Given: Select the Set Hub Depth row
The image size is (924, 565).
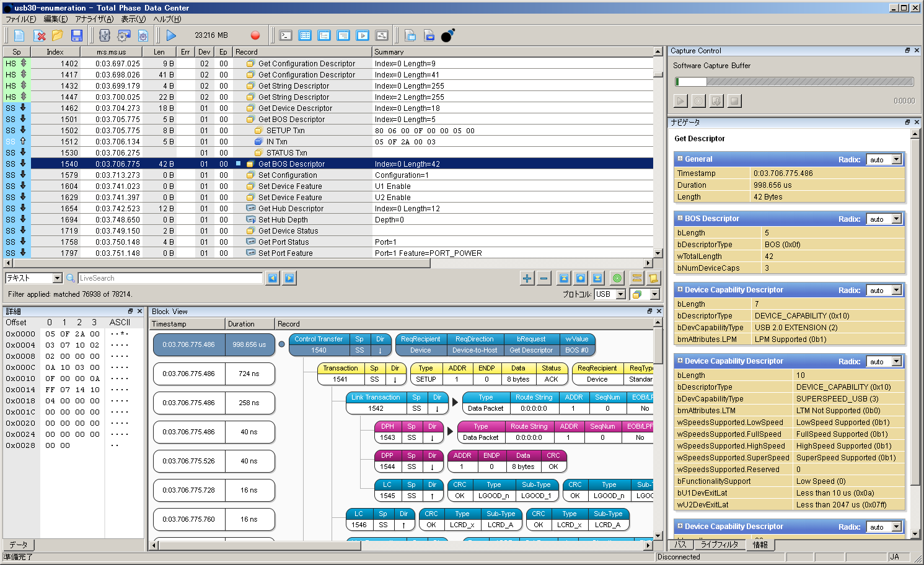Looking at the screenshot, I should coord(328,220).
